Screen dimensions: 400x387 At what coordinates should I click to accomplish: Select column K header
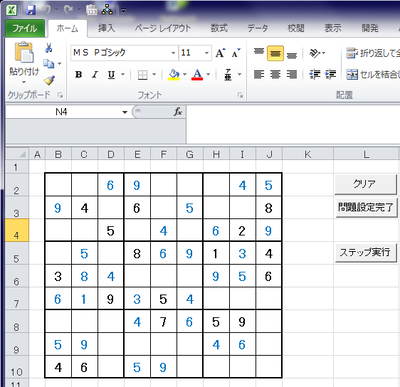pos(308,154)
